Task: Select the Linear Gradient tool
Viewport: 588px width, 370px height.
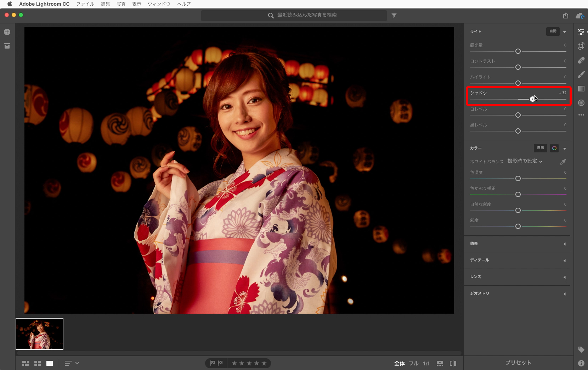Action: [581, 89]
